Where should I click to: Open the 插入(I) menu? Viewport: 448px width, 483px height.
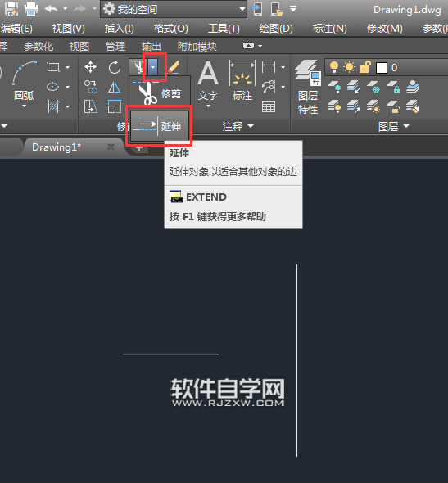tap(119, 29)
